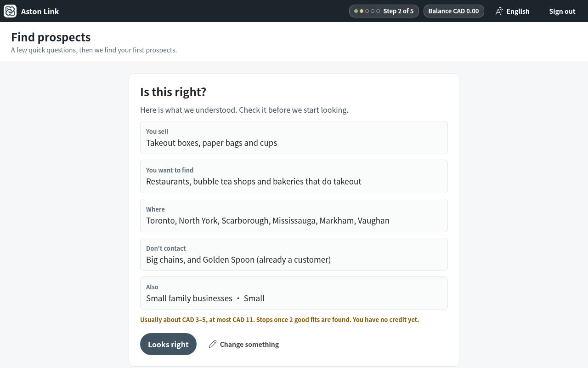Image resolution: width=588 pixels, height=368 pixels.
Task: Sign out of the account
Action: (562, 11)
